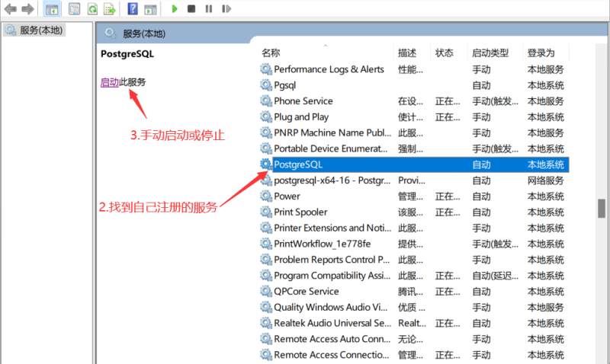Click 腾讯... description of QPCore Service
The height and width of the screenshot is (364, 610).
click(410, 292)
